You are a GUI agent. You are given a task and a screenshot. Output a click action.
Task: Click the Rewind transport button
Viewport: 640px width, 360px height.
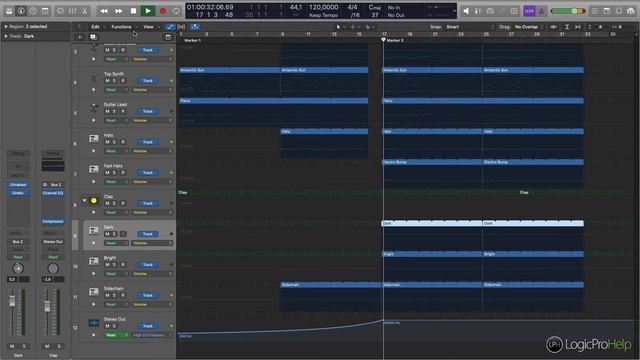[104, 11]
